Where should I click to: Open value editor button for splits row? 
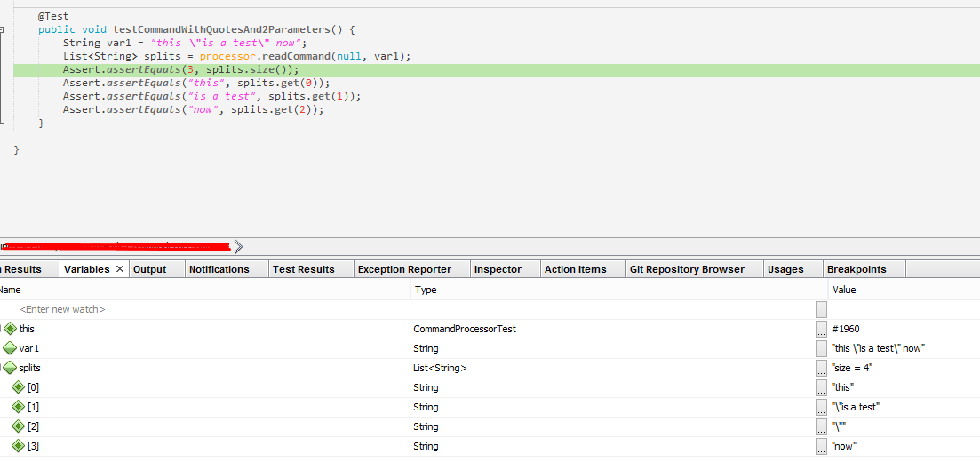(821, 368)
